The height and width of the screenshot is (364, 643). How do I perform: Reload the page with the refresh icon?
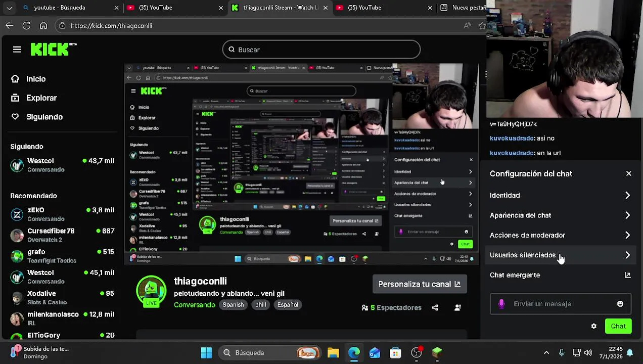click(26, 25)
